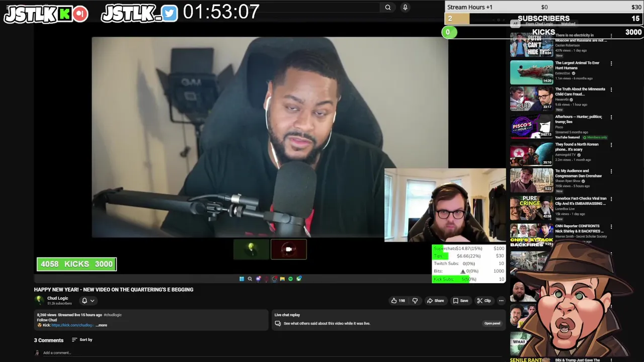This screenshot has height=362, width=644.
Task: Open the live chat replay panel
Action: click(492, 323)
